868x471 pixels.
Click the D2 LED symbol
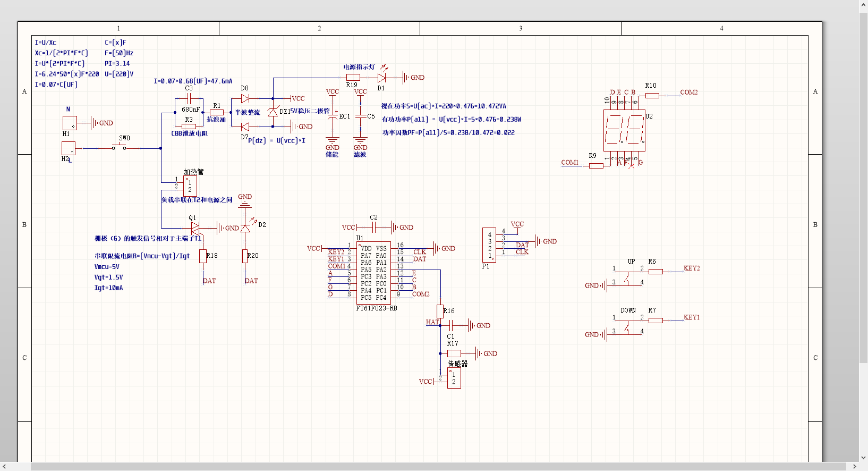(245, 228)
